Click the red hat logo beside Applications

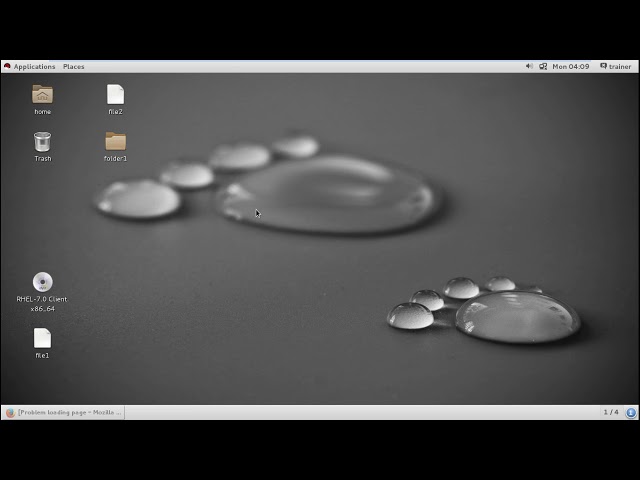[7, 67]
